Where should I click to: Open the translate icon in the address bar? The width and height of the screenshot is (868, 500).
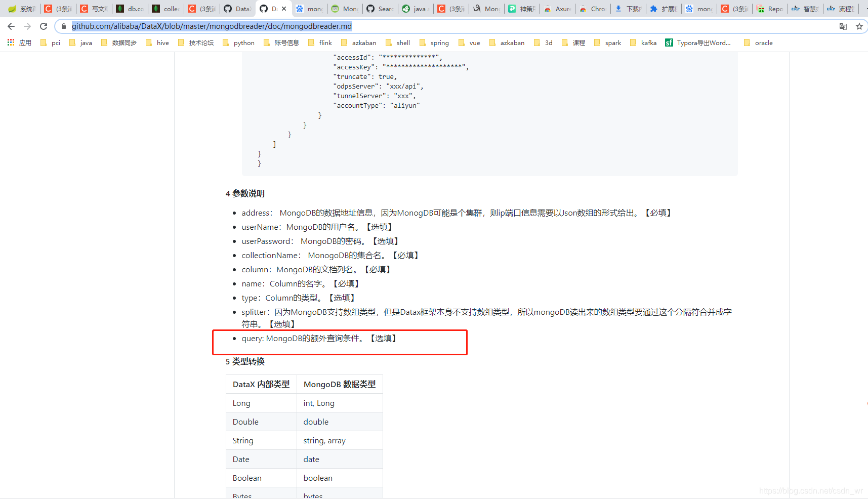[843, 26]
